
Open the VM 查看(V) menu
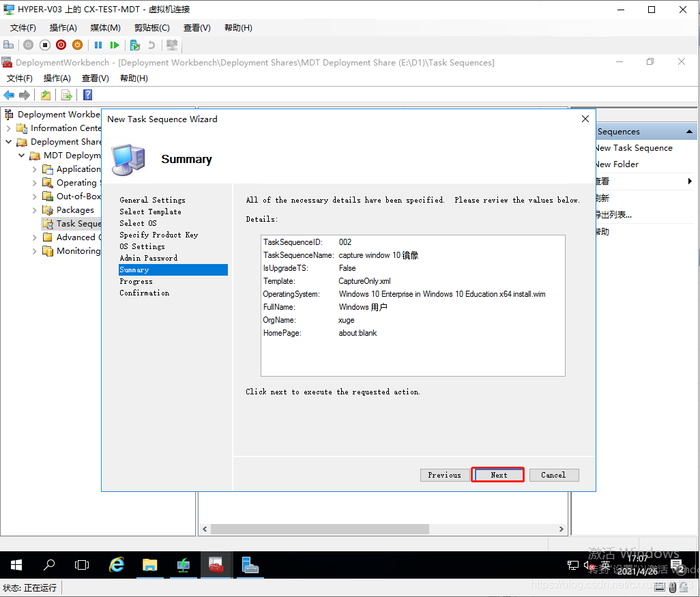[x=197, y=28]
